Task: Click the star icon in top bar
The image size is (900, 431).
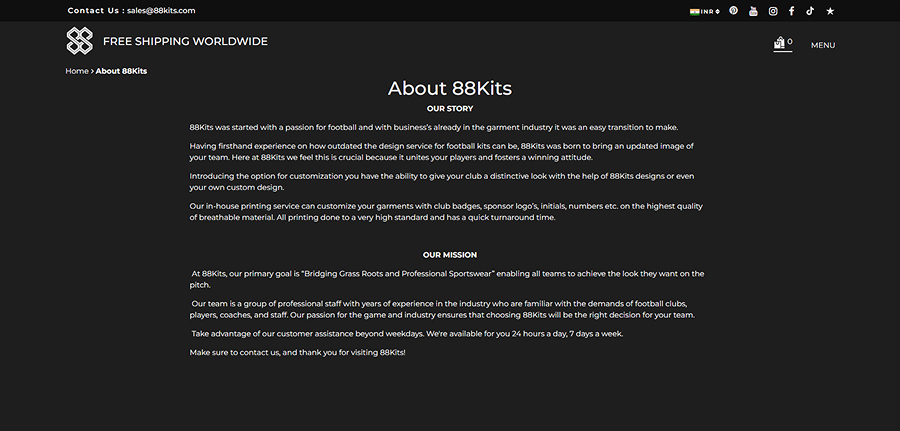Action: pyautogui.click(x=830, y=11)
